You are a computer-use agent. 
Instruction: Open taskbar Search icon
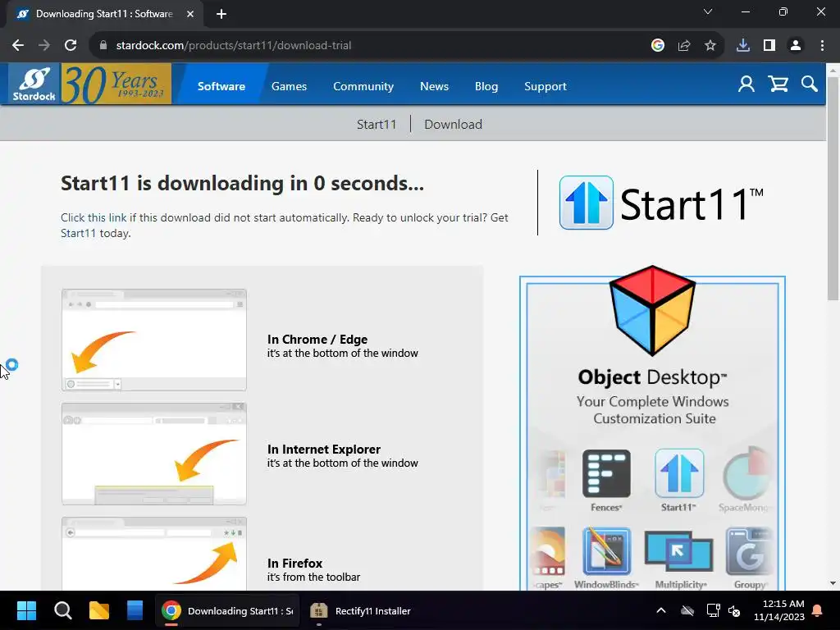pos(62,610)
